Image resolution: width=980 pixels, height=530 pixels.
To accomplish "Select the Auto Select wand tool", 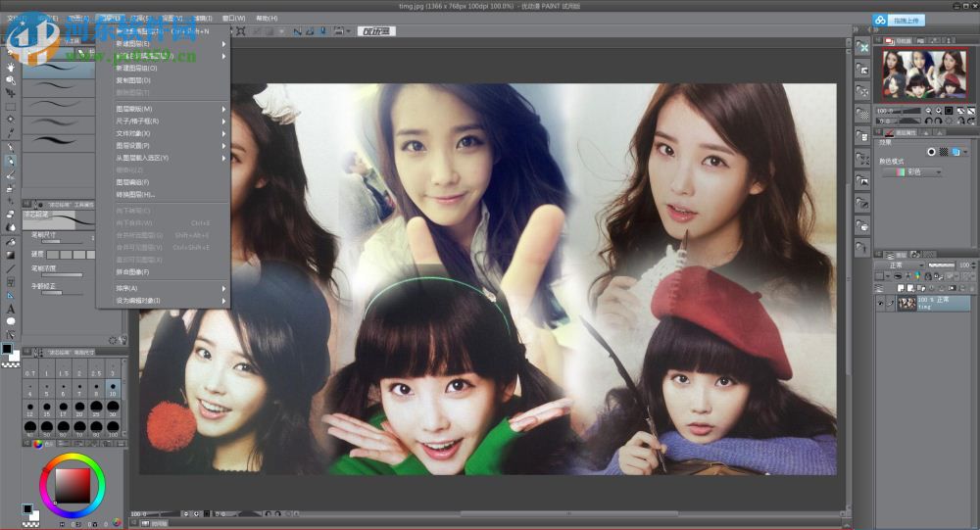I will [x=11, y=120].
